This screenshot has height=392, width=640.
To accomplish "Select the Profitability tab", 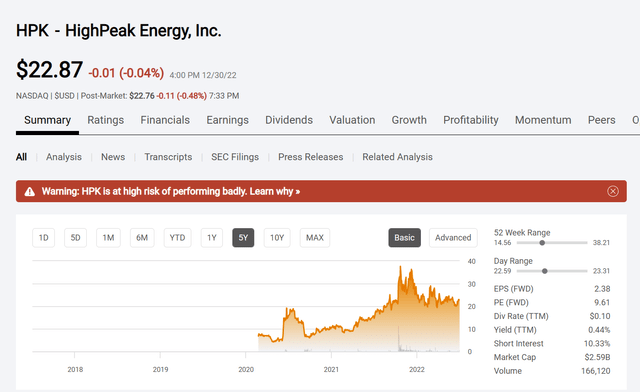I will click(x=471, y=120).
